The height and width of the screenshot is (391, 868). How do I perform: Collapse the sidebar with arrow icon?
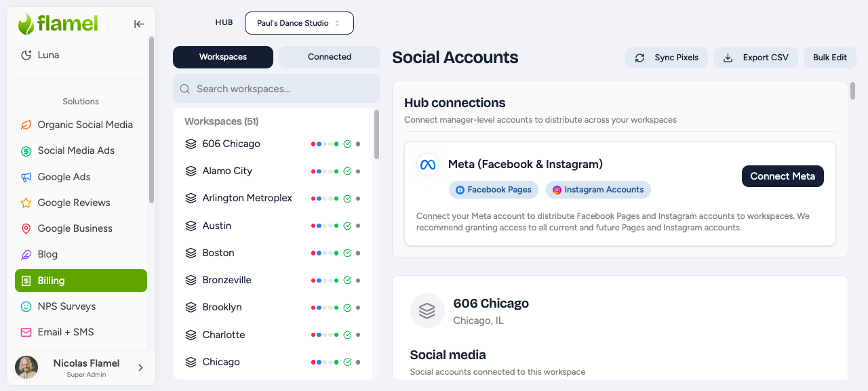point(139,24)
